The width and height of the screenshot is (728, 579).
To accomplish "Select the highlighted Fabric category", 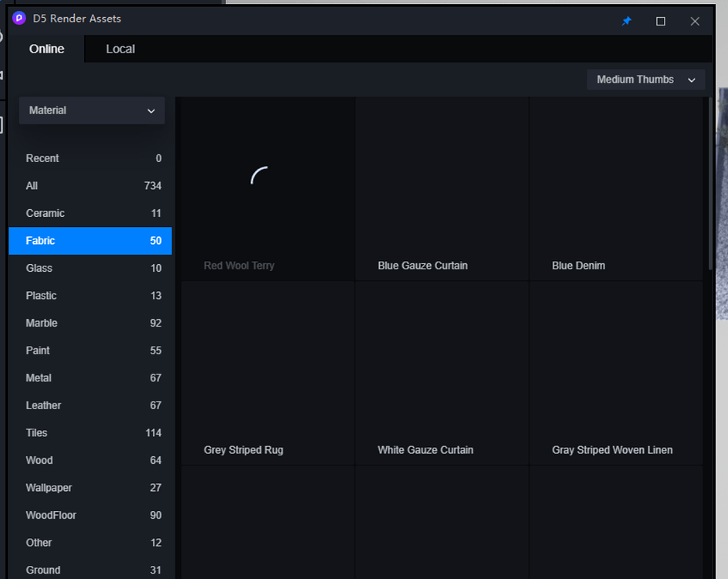I will coord(90,241).
